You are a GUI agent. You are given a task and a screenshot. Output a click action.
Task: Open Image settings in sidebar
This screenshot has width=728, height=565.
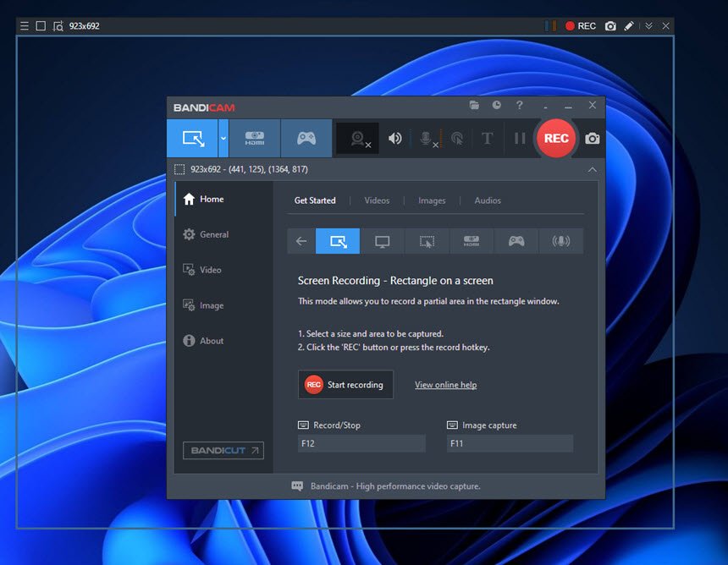pos(223,305)
